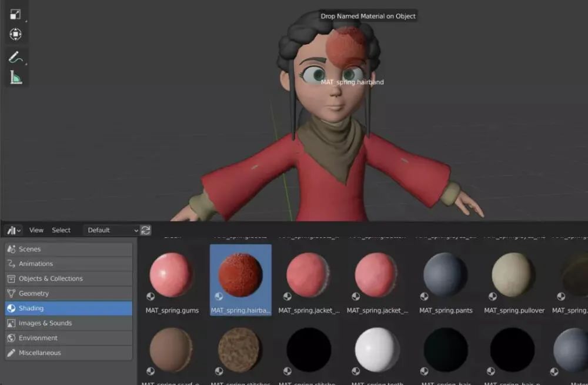Image resolution: width=588 pixels, height=385 pixels.
Task: Open the Images & Sounds category
Action: pos(68,323)
